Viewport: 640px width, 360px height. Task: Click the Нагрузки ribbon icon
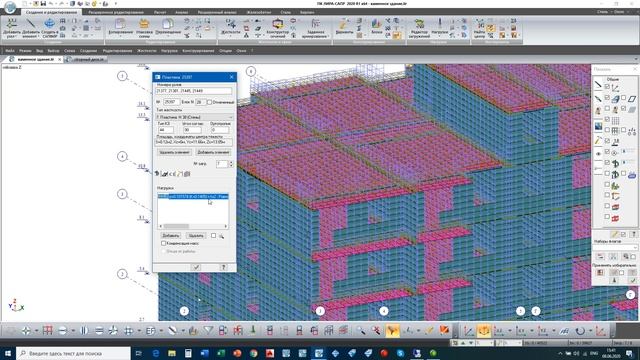pos(440,27)
